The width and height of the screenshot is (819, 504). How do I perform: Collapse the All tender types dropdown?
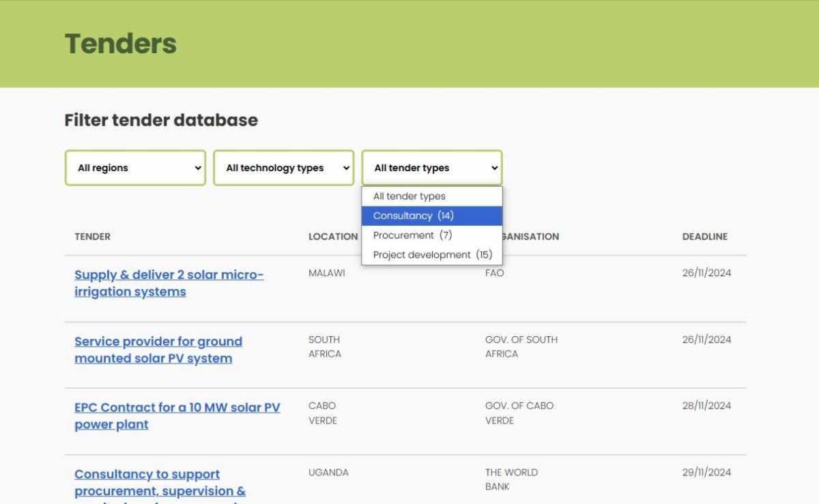click(x=431, y=168)
